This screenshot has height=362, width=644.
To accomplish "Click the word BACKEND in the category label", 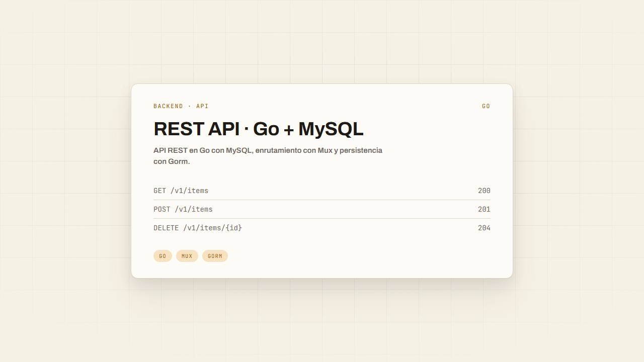I will [169, 106].
